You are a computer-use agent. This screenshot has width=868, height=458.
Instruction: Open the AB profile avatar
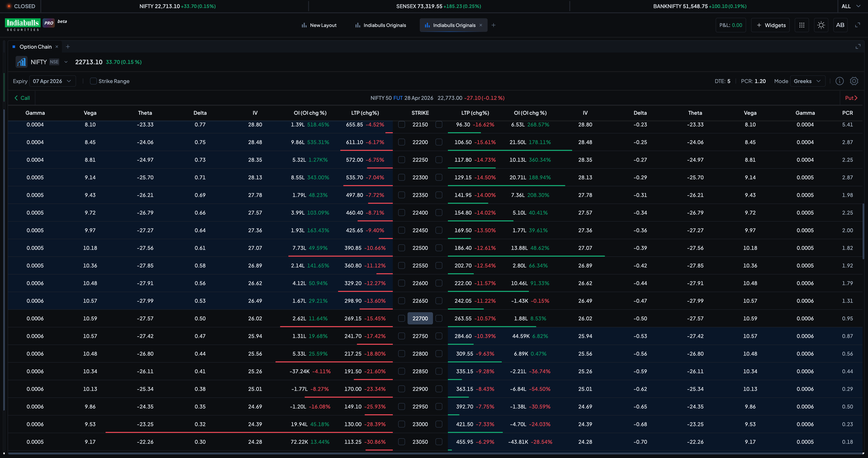840,25
